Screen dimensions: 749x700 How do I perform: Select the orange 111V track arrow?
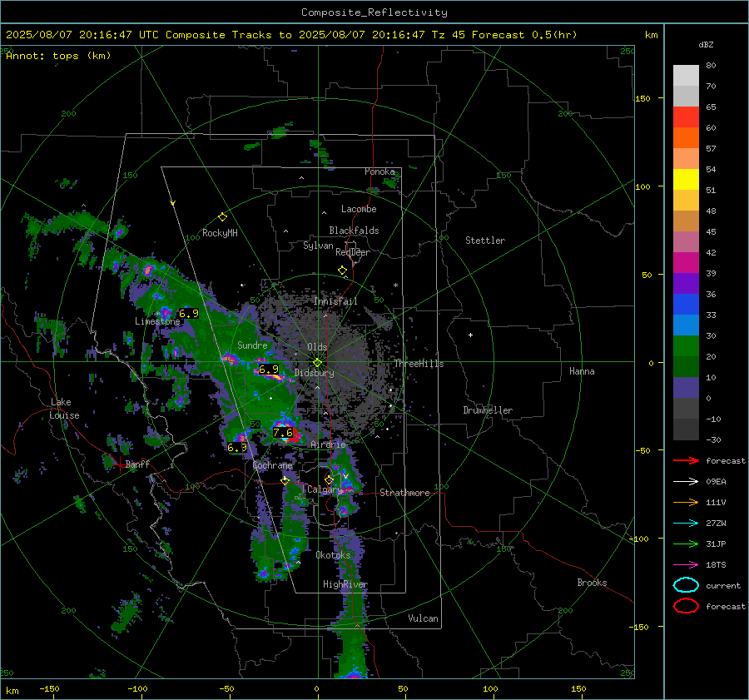[686, 502]
